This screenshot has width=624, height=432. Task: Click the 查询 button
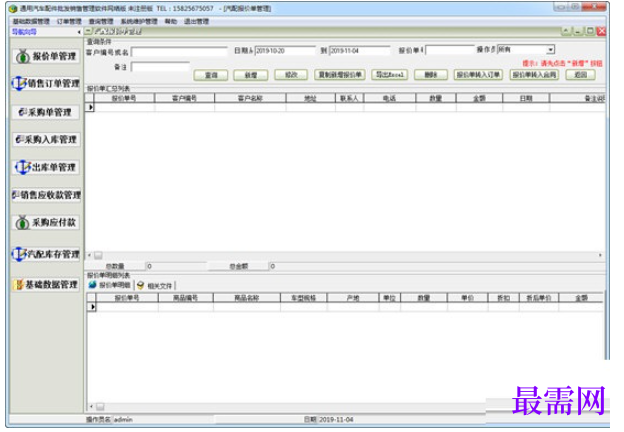coord(211,75)
